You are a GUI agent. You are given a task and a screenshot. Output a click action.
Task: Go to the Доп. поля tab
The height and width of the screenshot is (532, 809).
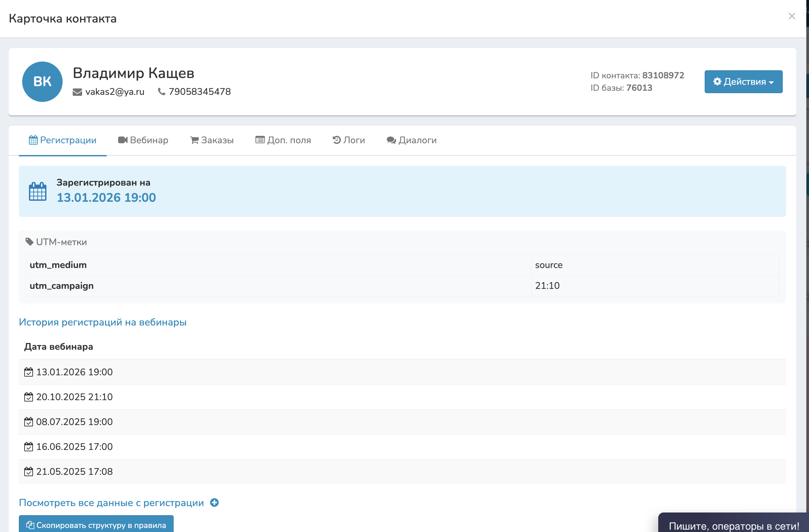point(283,140)
